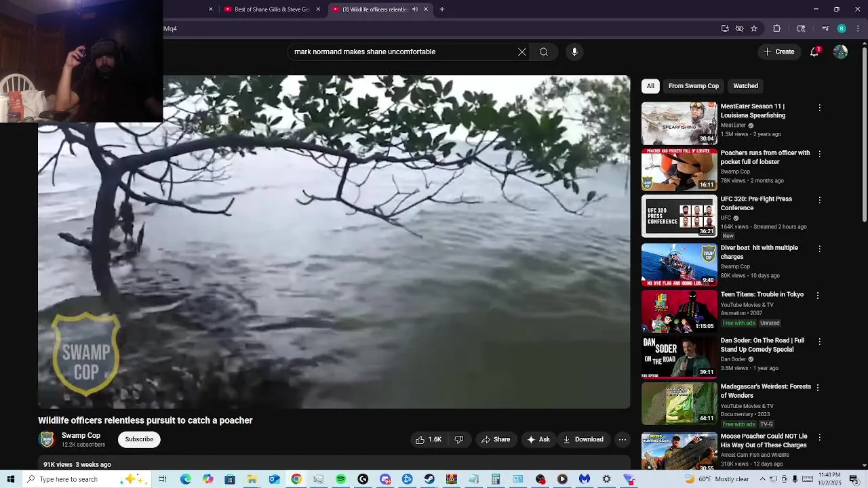Open options for Diver boat video
The width and height of the screenshot is (868, 488).
pyautogui.click(x=819, y=249)
